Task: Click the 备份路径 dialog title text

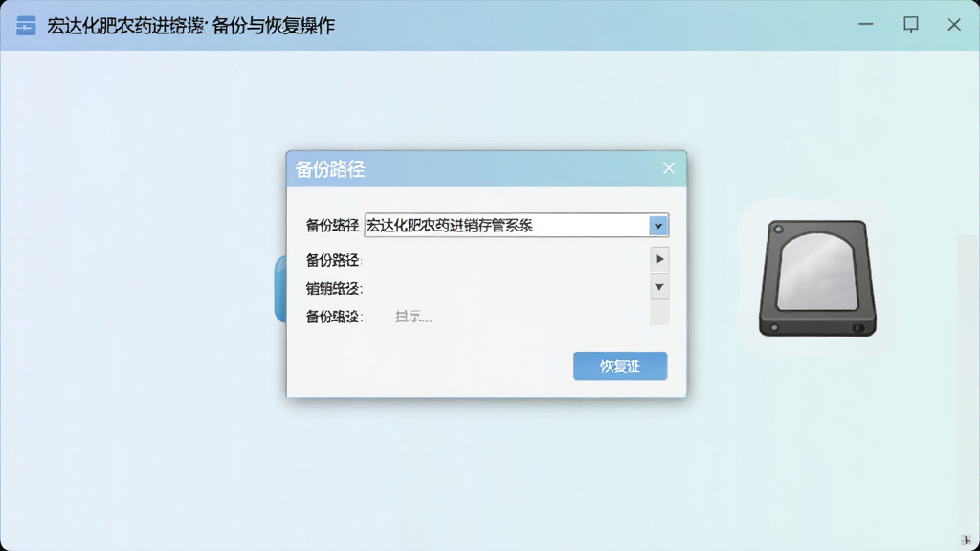Action: [x=330, y=168]
